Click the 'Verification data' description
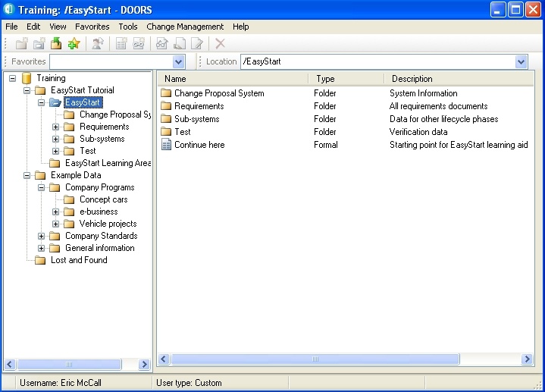Screen dimensions: 545x392 [x=418, y=132]
